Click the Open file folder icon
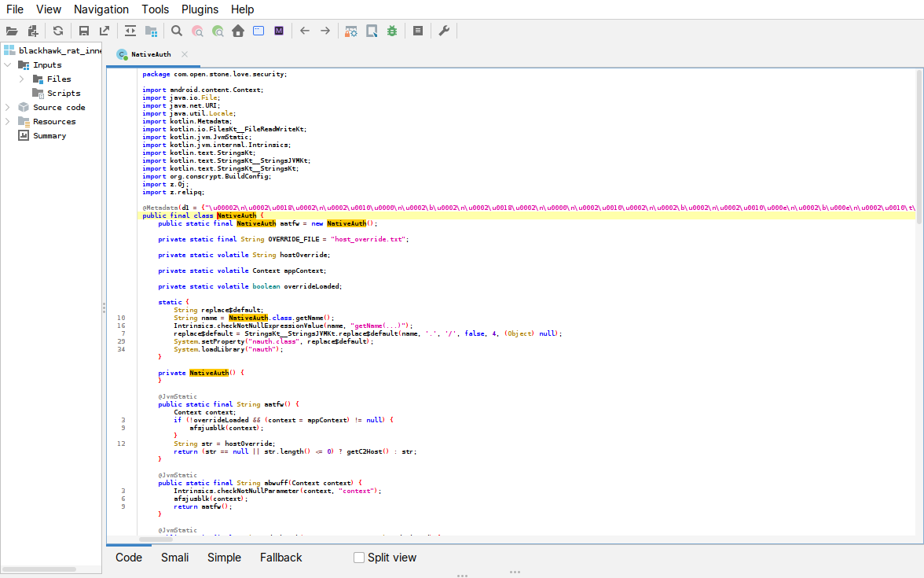 coord(12,31)
